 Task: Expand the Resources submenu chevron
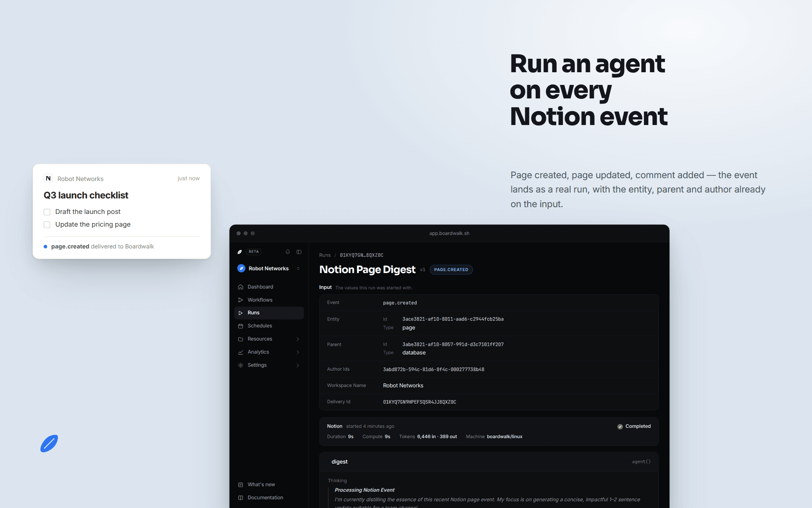[298, 339]
